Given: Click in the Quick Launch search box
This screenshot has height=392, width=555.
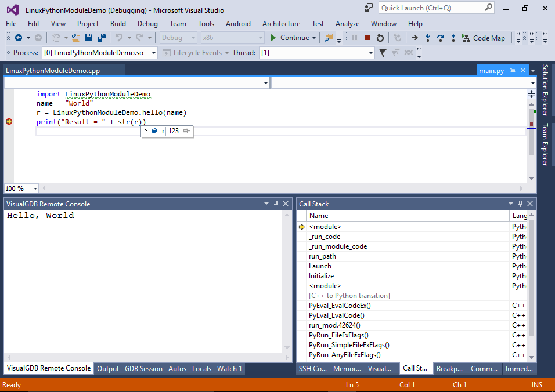Looking at the screenshot, I should [x=432, y=8].
